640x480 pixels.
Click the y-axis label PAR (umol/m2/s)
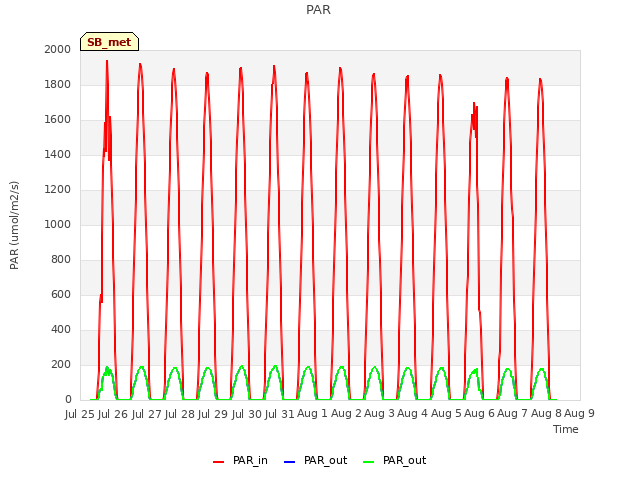point(14,225)
